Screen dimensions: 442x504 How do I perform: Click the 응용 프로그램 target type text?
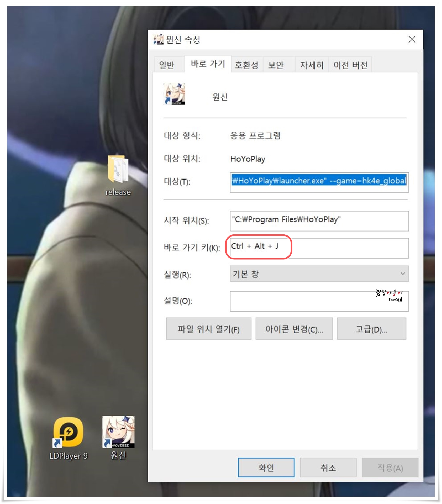[x=255, y=135]
